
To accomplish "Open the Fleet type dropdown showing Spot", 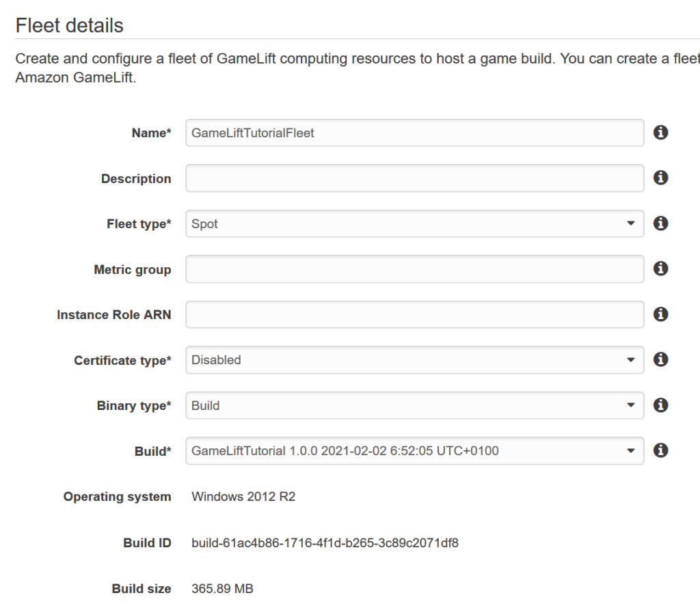I will pyautogui.click(x=414, y=223).
